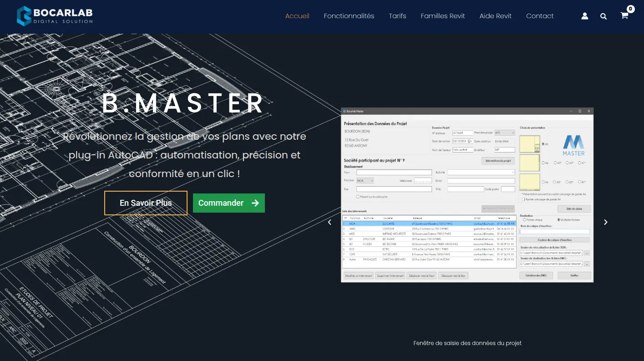Click the En Savoir Plus button

point(146,203)
